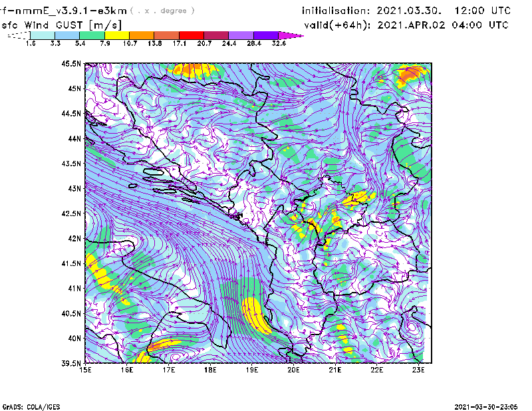
Task: Click the dashed white arrow below 1.6
Action: tap(19, 35)
